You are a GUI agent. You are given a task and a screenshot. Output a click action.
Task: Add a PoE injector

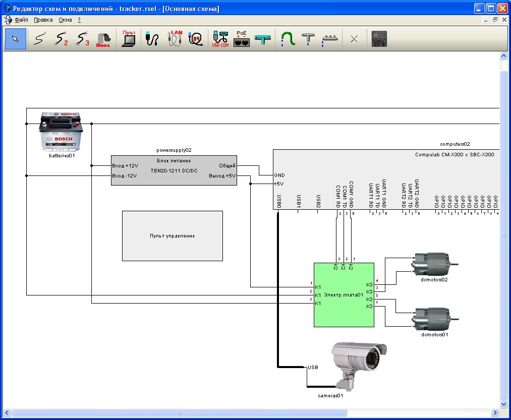pos(242,39)
